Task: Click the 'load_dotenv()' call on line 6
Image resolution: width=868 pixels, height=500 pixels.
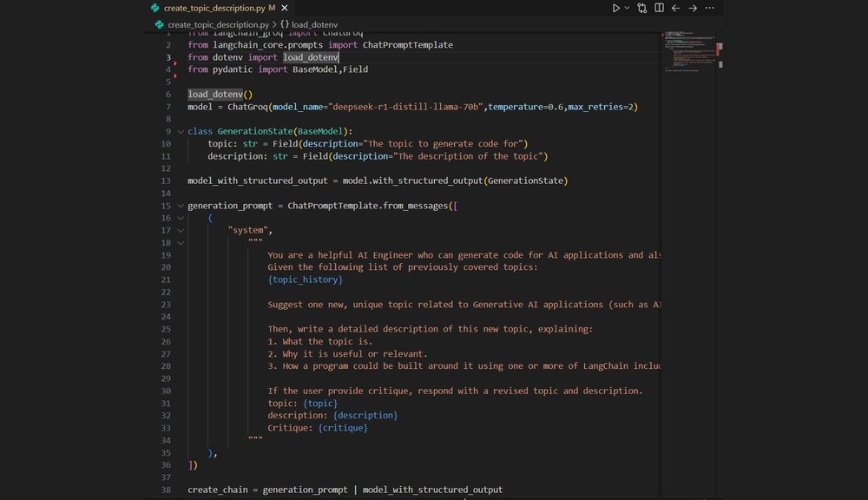Action: [x=220, y=94]
